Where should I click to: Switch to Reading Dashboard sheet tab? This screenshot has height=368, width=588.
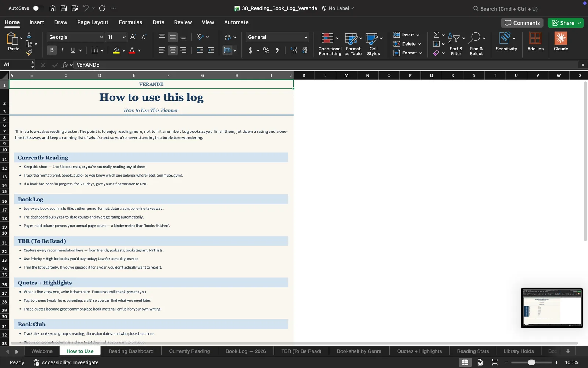click(131, 351)
